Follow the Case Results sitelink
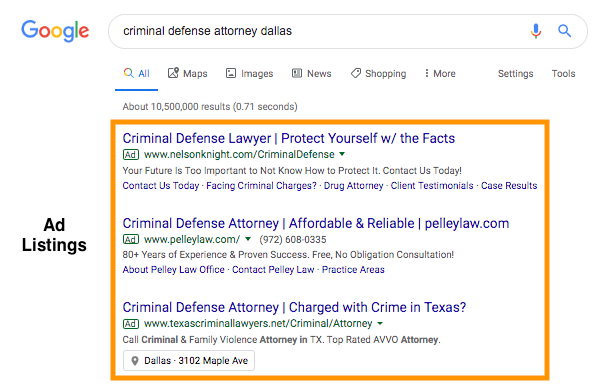Screen dimensions: 602x388 pyautogui.click(x=509, y=186)
